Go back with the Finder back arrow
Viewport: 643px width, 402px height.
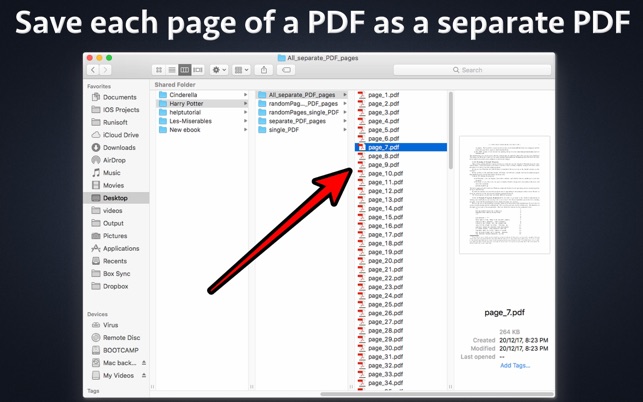pos(93,70)
